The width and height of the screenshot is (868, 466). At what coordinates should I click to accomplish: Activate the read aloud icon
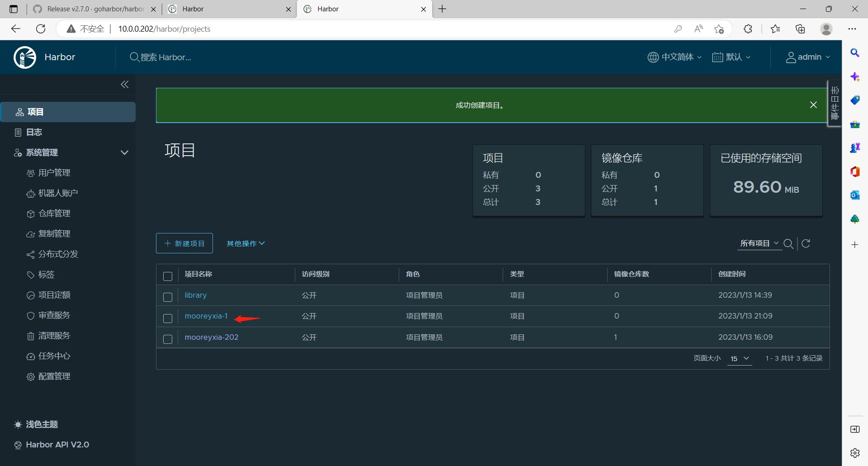click(x=698, y=29)
